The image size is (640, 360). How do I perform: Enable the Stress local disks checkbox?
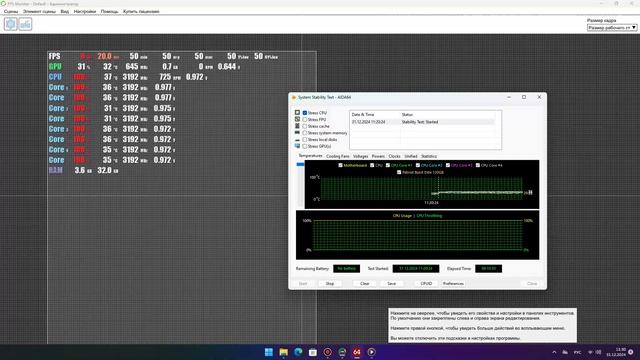click(304, 140)
